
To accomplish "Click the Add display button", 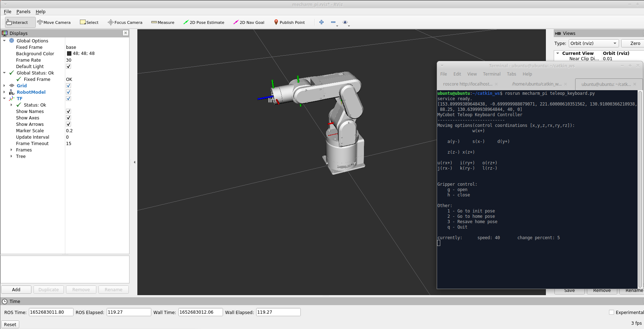I will tap(16, 290).
